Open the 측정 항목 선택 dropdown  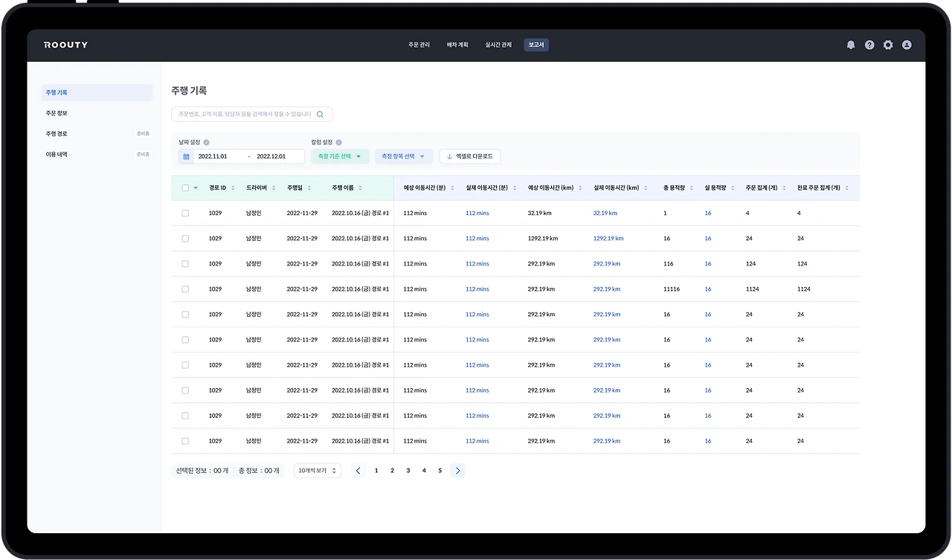[403, 157]
